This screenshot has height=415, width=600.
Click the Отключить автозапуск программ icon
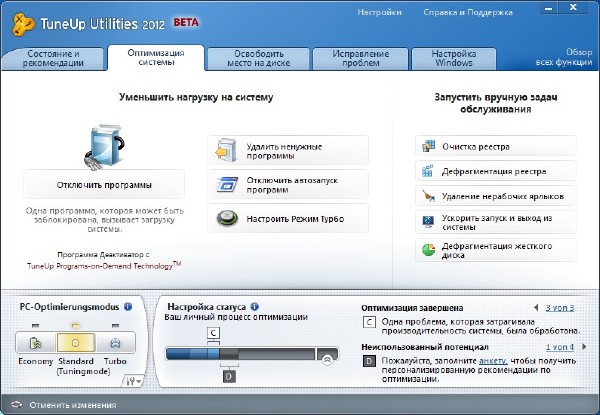(x=225, y=184)
